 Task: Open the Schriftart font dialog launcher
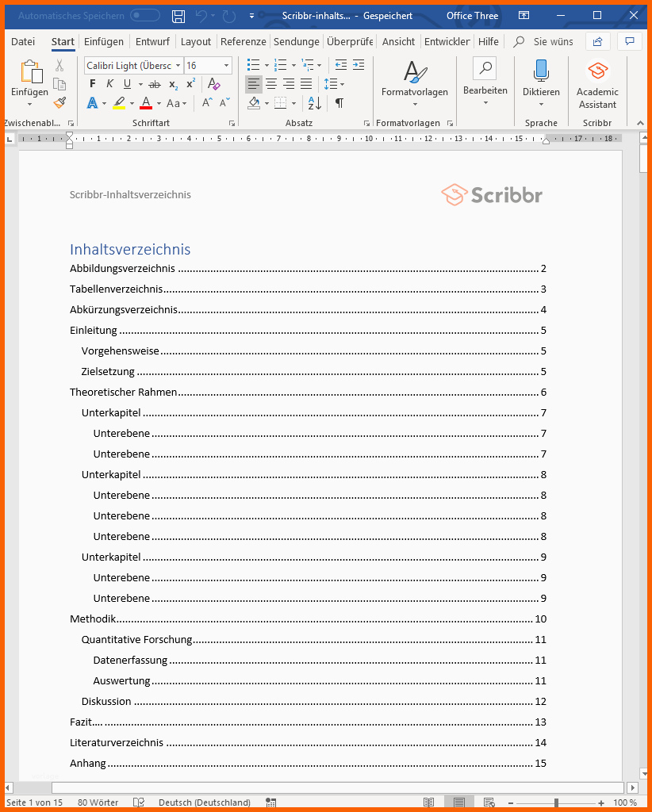click(x=232, y=123)
